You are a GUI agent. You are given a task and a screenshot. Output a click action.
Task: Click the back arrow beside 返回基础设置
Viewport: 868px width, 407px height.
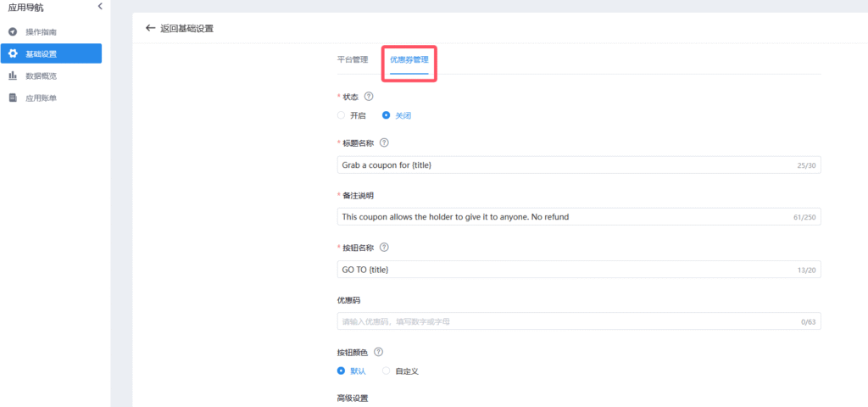point(150,28)
